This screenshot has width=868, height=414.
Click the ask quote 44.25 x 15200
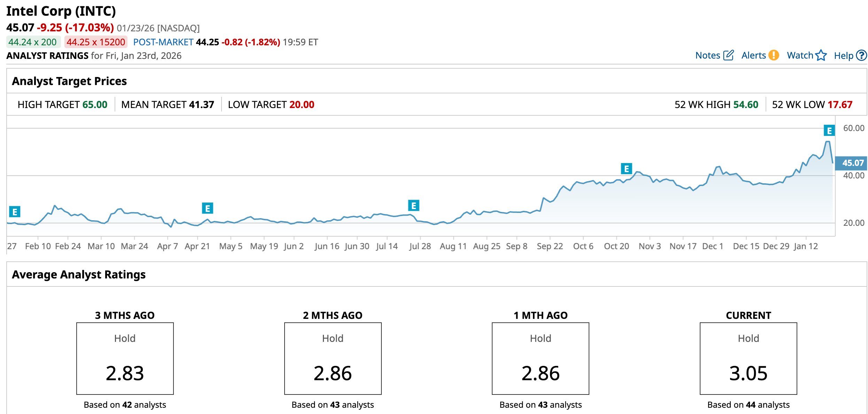tap(96, 42)
